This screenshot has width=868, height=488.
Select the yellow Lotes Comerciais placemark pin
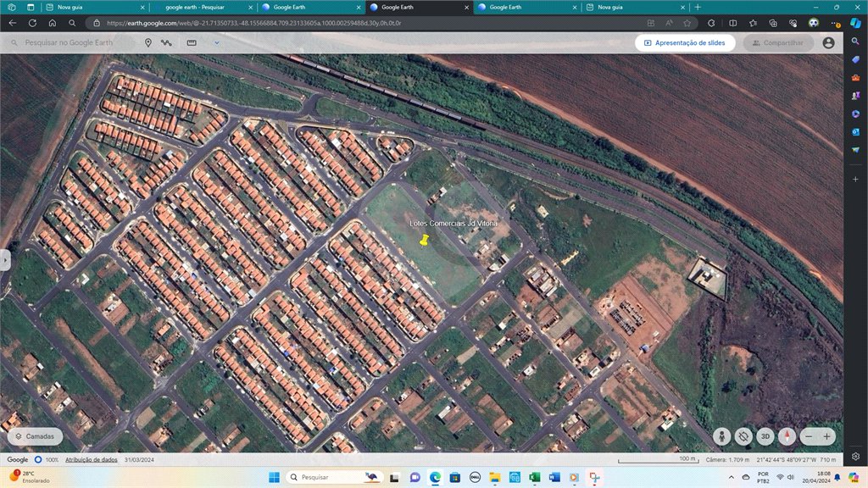tap(424, 240)
